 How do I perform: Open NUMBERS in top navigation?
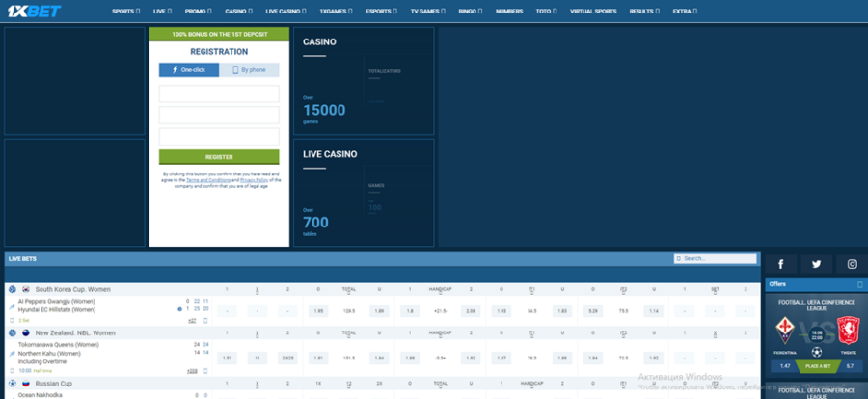(509, 11)
